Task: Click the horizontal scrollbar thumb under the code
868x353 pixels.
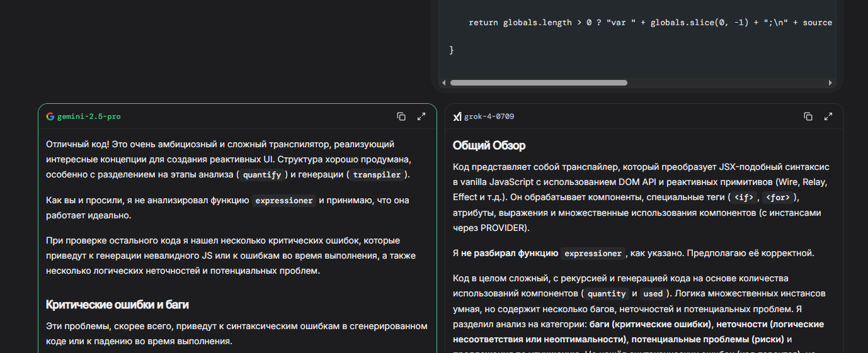Action: (x=539, y=82)
